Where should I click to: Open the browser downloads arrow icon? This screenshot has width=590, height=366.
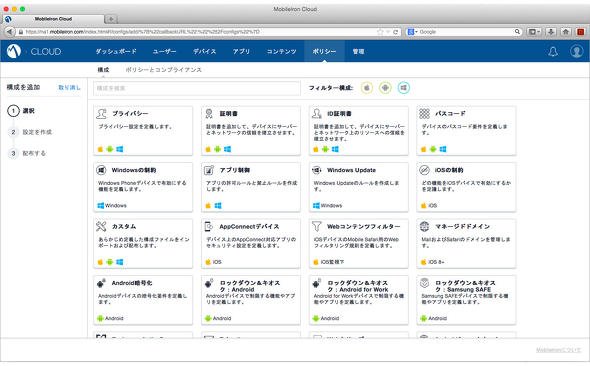tap(551, 32)
